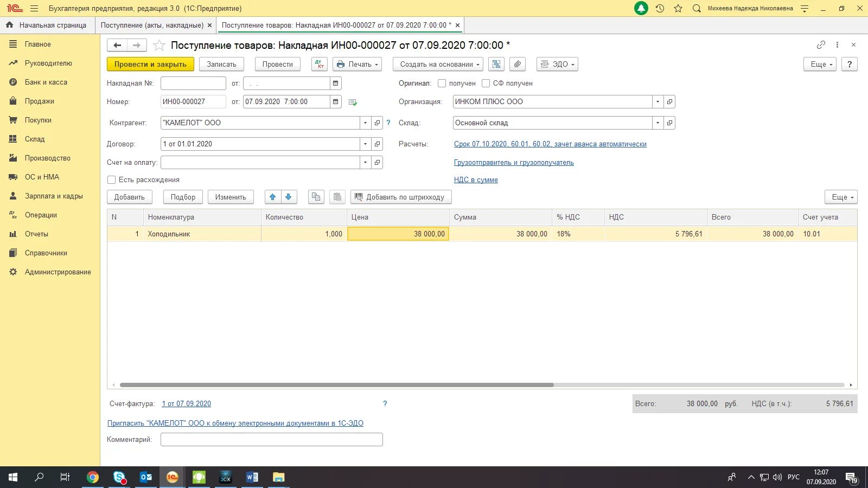
Task: Click НДС в сумме link
Action: click(x=476, y=180)
